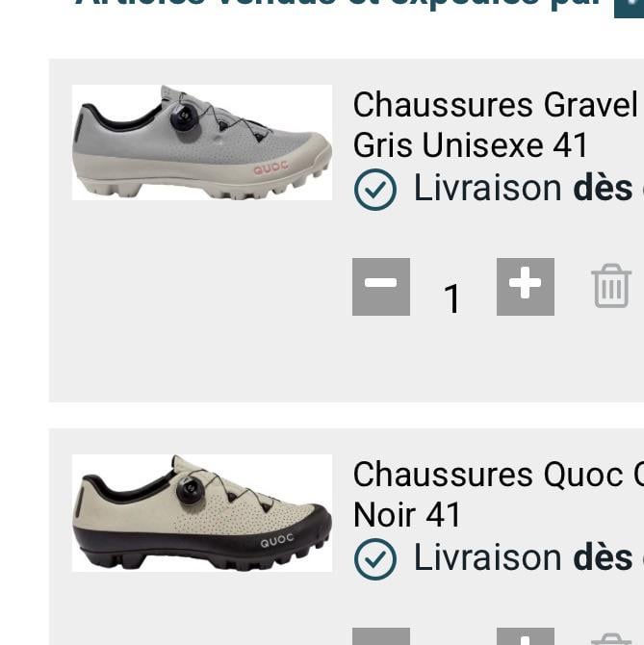Click the quantity value 1 of first item
This screenshot has width=644, height=645.
[x=451, y=298]
